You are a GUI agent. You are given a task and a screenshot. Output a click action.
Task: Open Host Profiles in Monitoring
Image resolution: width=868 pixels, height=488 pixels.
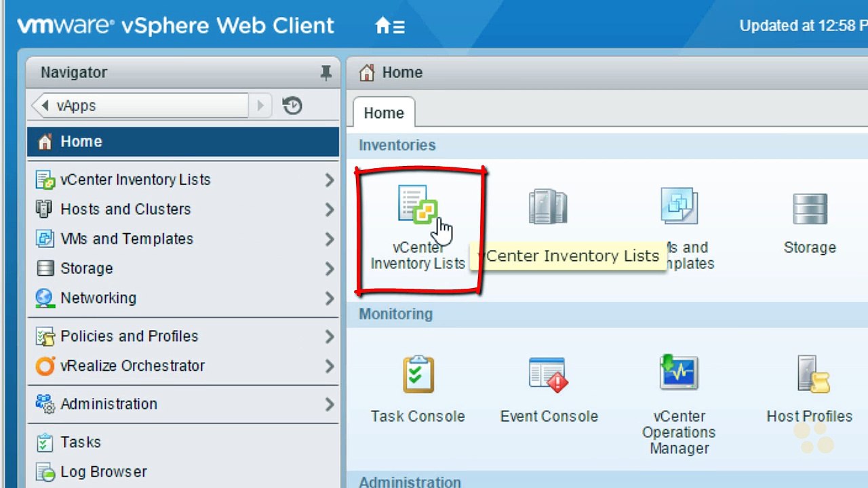pos(810,390)
